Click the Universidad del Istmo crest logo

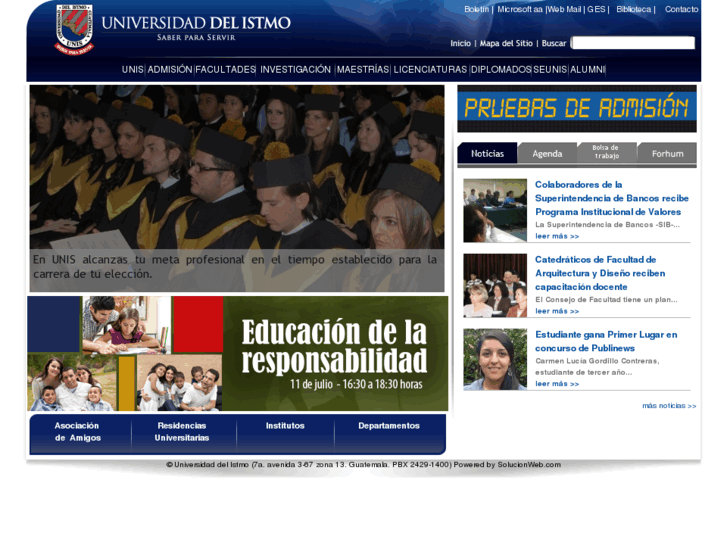point(74,29)
